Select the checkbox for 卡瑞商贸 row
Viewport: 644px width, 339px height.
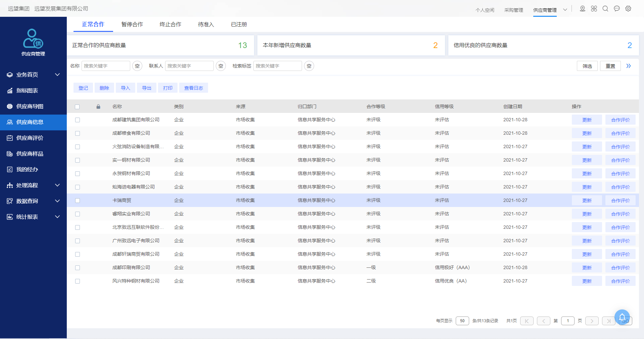pos(78,201)
